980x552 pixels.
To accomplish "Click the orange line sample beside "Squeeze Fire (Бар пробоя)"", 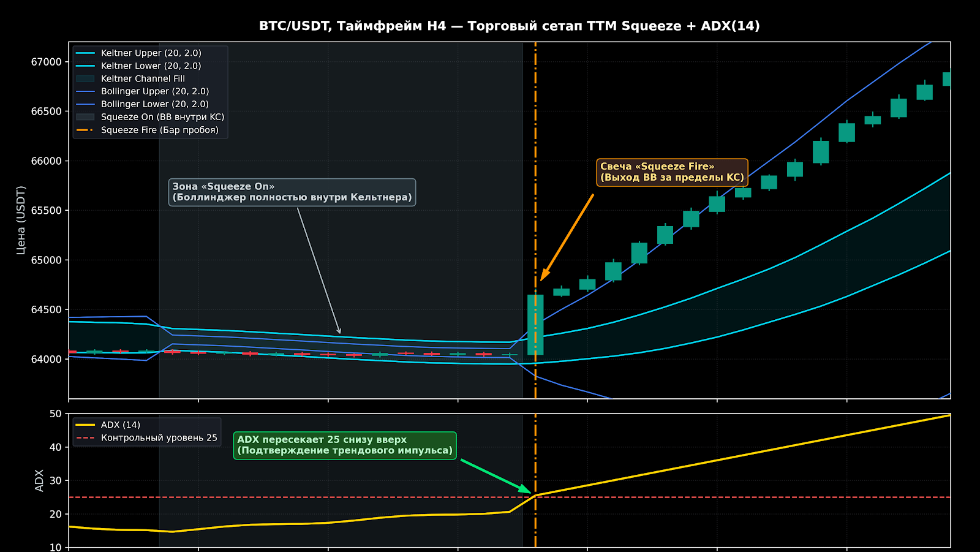I will [x=85, y=130].
